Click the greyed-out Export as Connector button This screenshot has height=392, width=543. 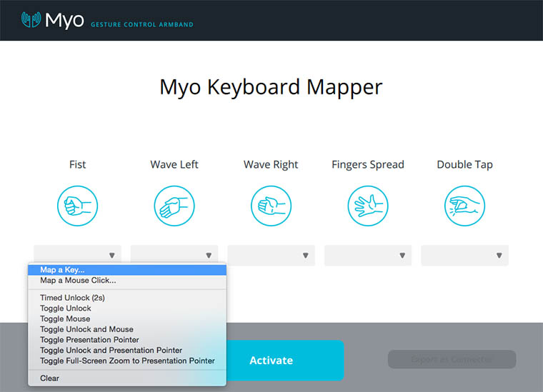452,359
